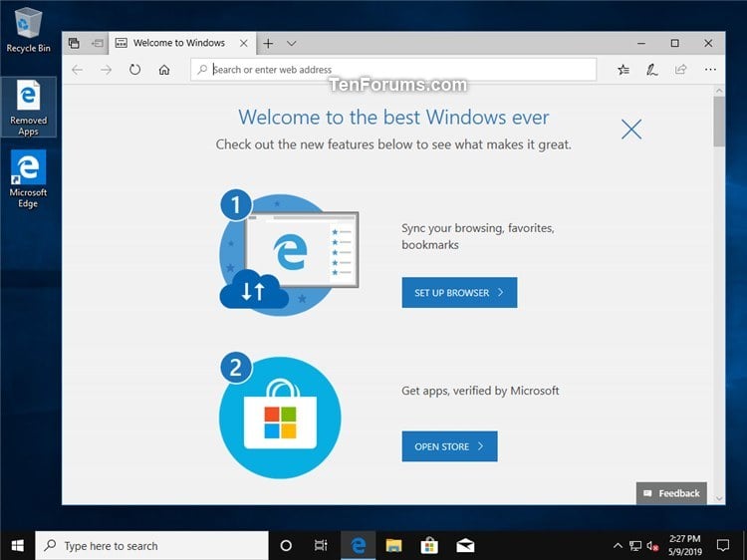Minimize the Edge window
This screenshot has height=560, width=747.
click(x=641, y=44)
